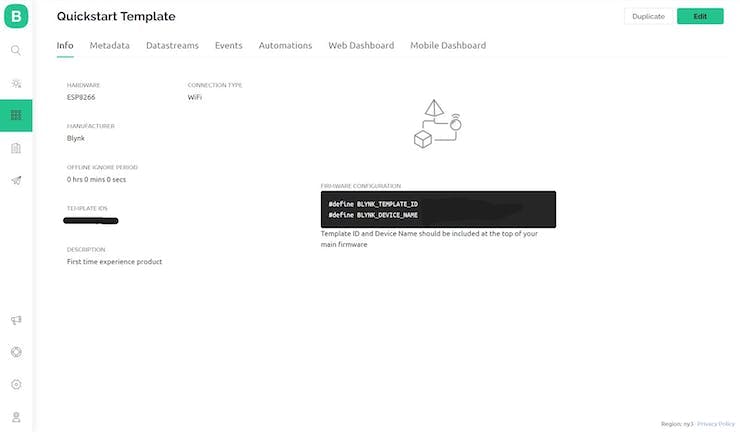Switch to the Automations tab
Image resolution: width=740 pixels, height=432 pixels.
point(285,45)
